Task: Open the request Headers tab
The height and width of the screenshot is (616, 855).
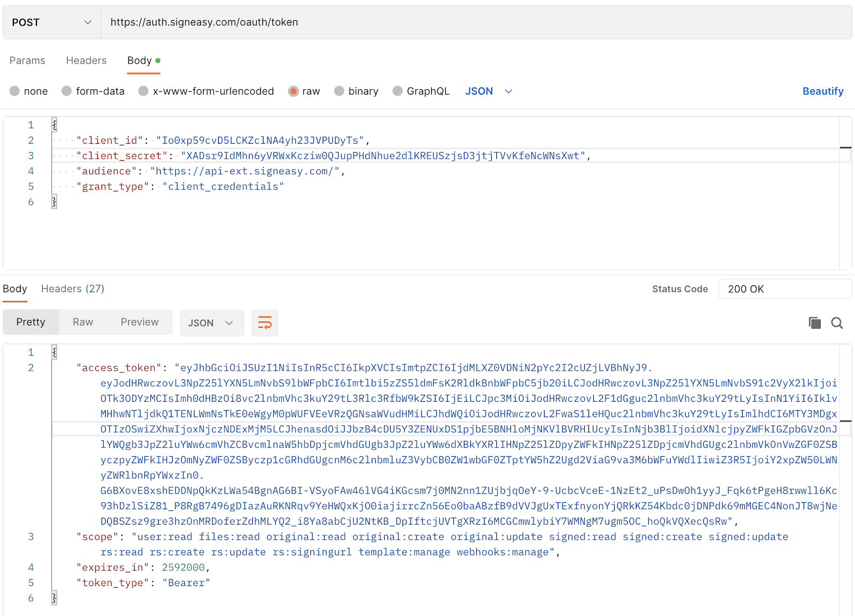Action: [x=86, y=60]
